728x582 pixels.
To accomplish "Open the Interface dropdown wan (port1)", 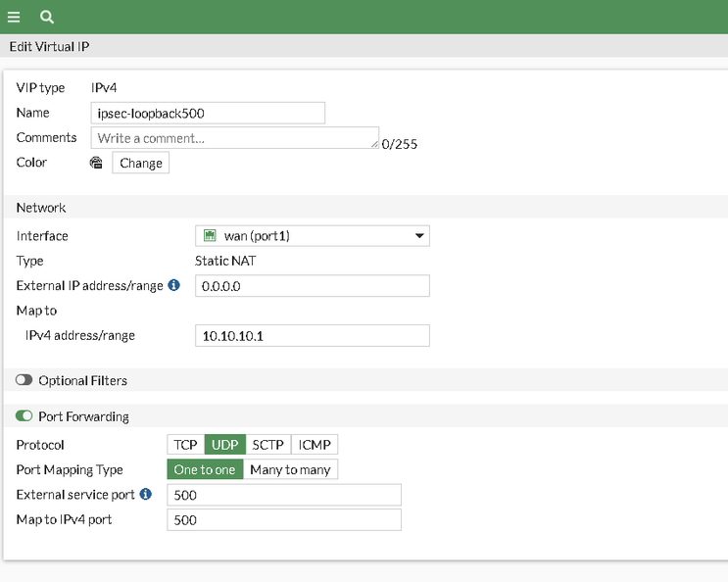I will click(x=313, y=236).
